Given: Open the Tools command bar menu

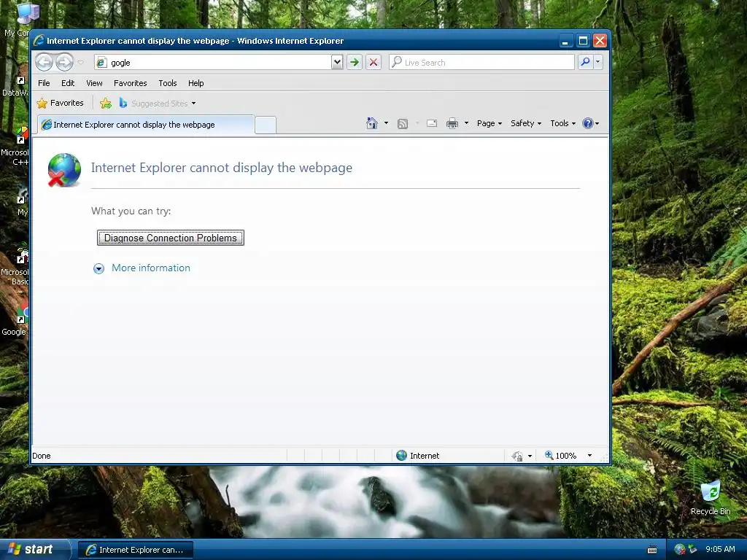Looking at the screenshot, I should pos(562,123).
